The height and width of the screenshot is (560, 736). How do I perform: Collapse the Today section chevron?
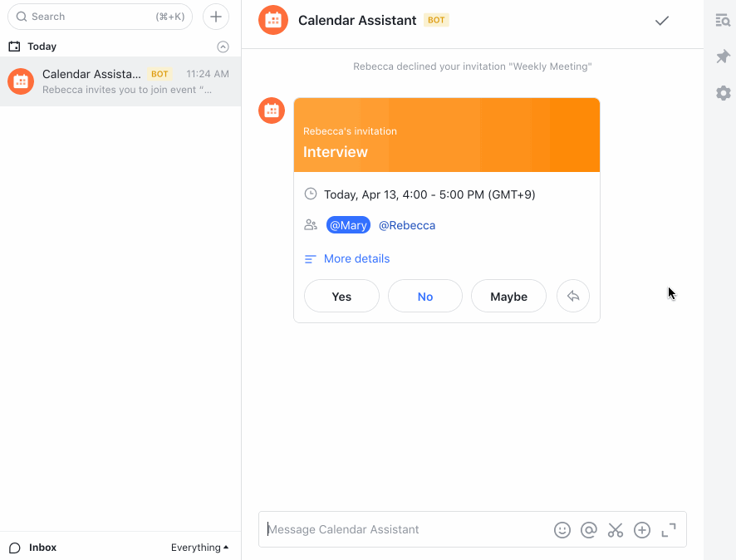pos(223,47)
